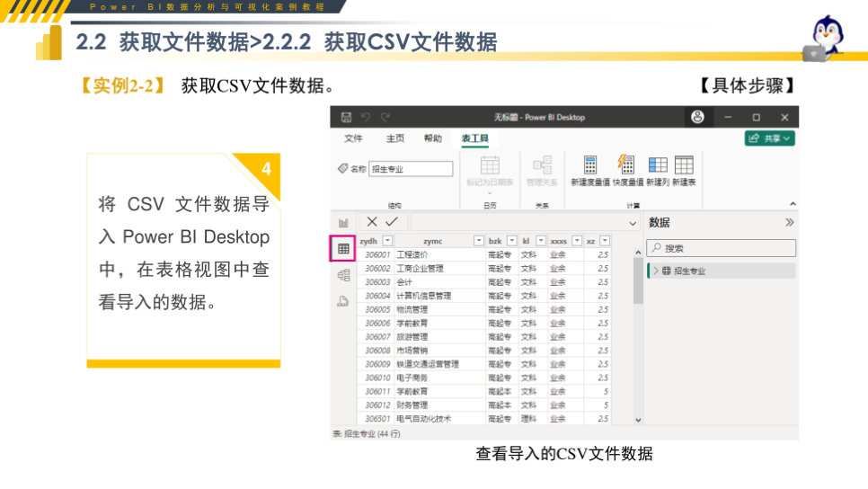868x489 pixels.
Task: Click cell 306012 in zydh column
Action: 377,405
